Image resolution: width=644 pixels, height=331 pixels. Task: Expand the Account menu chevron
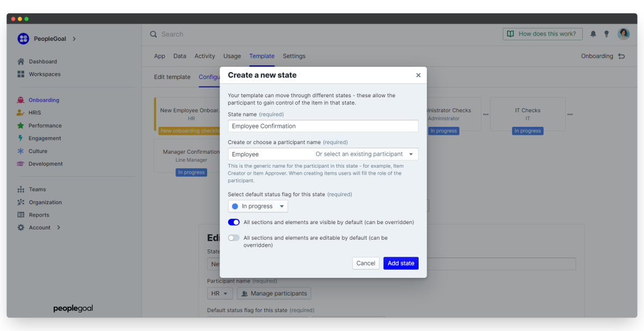click(58, 227)
